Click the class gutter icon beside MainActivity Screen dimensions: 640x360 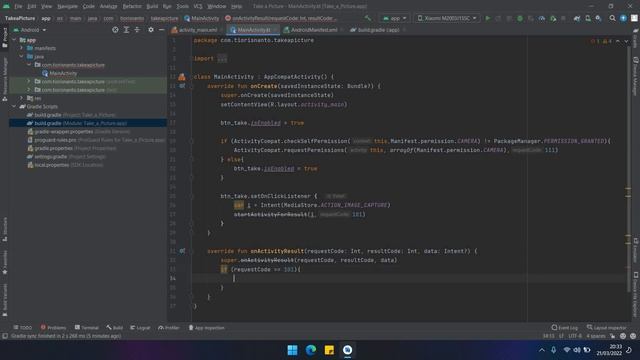pos(182,77)
